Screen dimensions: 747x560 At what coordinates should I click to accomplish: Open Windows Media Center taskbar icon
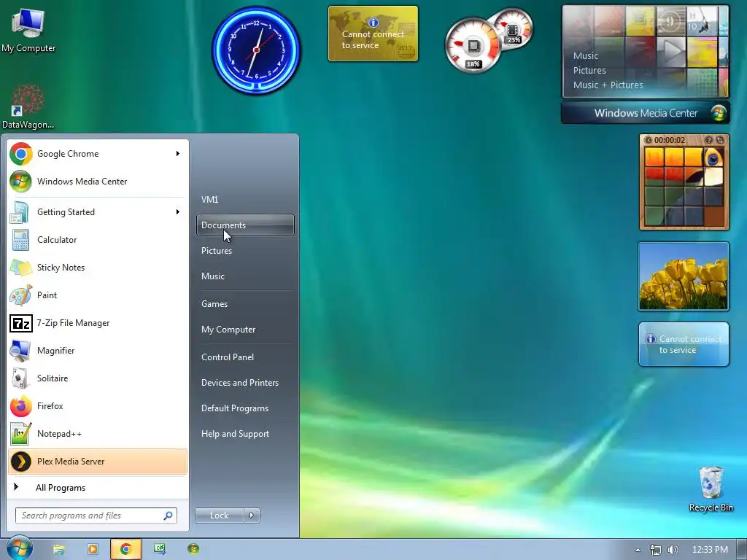pyautogui.click(x=193, y=550)
